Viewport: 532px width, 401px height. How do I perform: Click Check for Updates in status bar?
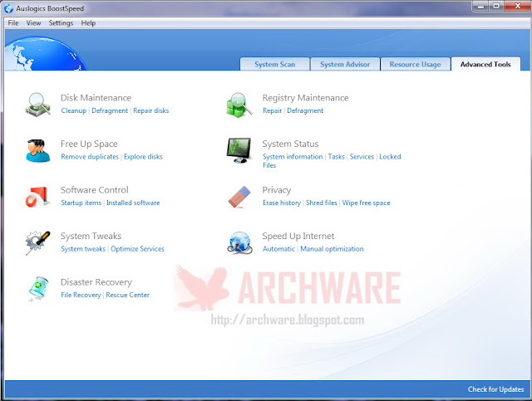tap(495, 389)
